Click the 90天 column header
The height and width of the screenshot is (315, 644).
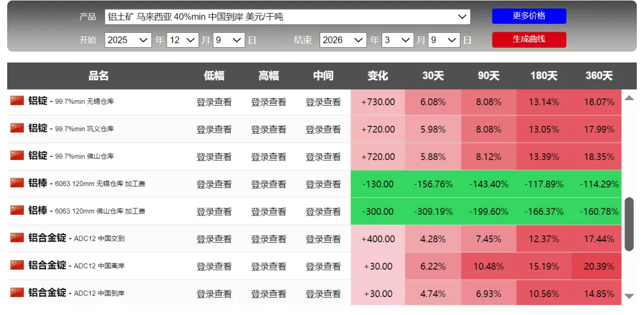click(x=488, y=76)
